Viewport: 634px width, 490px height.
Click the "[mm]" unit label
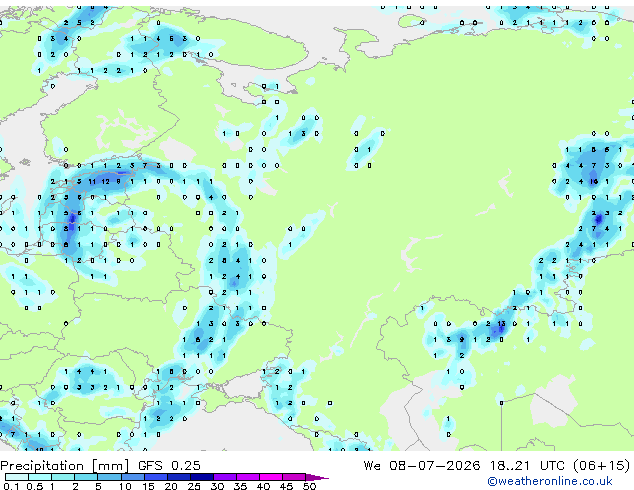coord(111,466)
